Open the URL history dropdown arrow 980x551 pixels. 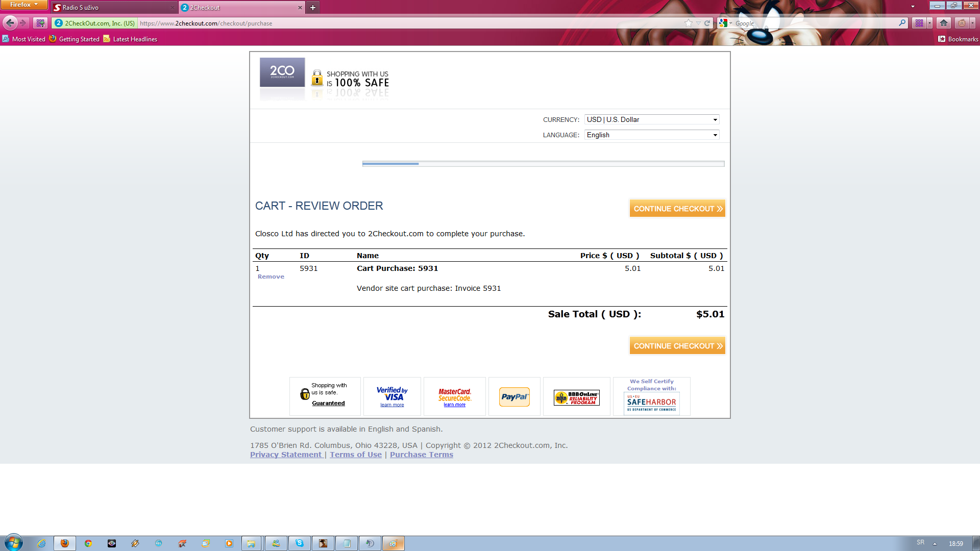[698, 23]
